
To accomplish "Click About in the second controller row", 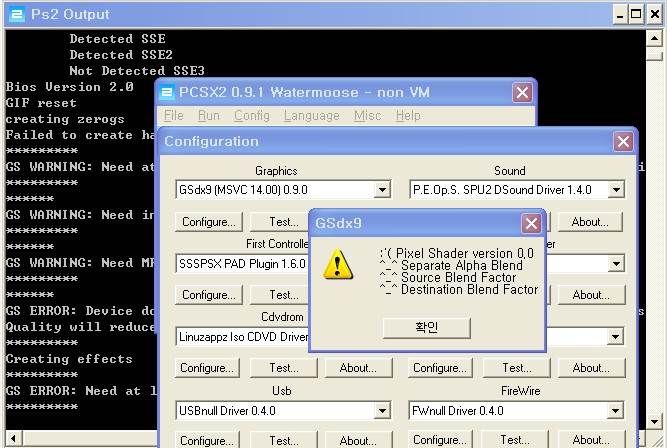I will (591, 295).
